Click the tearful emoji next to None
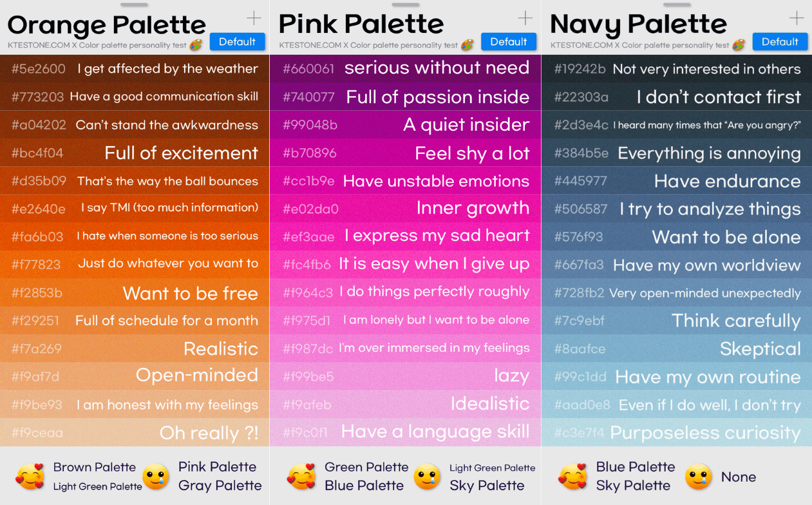 [698, 477]
